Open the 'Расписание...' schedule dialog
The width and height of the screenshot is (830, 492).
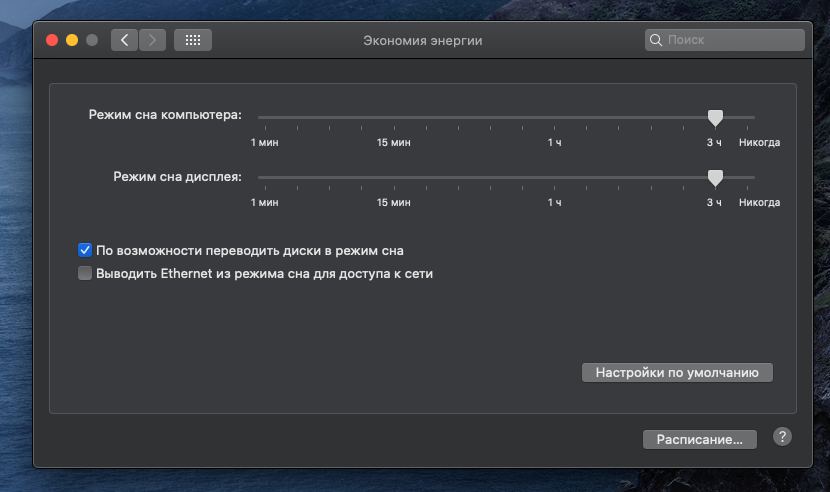700,440
